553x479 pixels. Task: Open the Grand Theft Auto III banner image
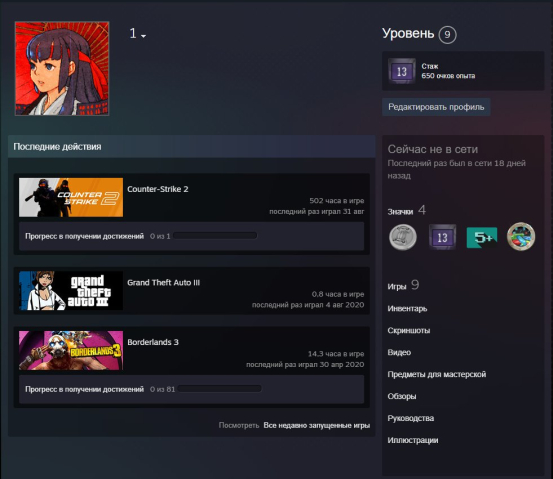click(71, 291)
